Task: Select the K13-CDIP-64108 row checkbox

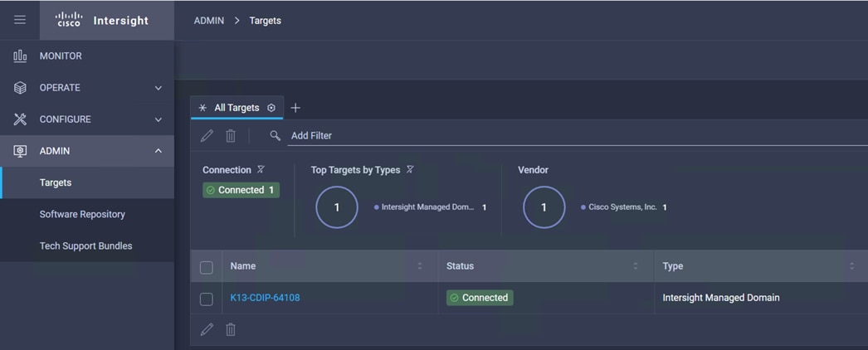Action: point(207,299)
